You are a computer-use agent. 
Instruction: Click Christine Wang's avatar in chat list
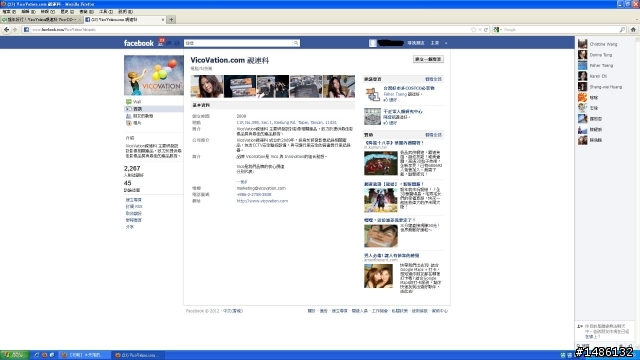coord(582,44)
